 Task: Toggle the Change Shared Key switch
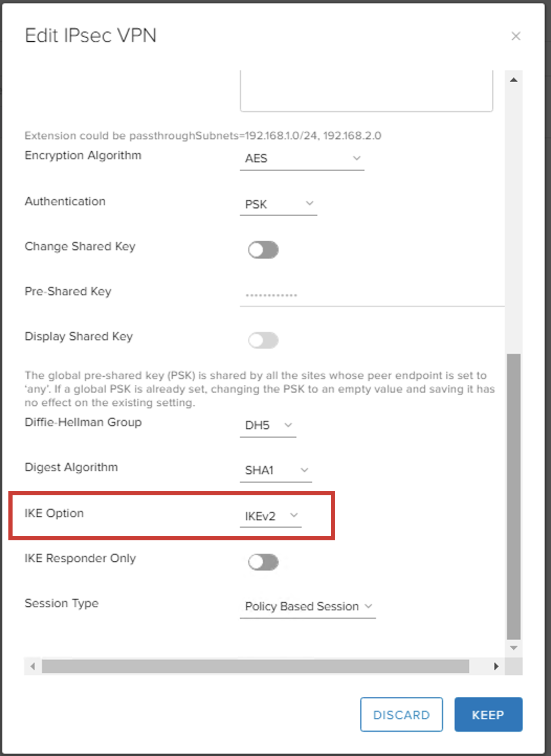pos(263,250)
